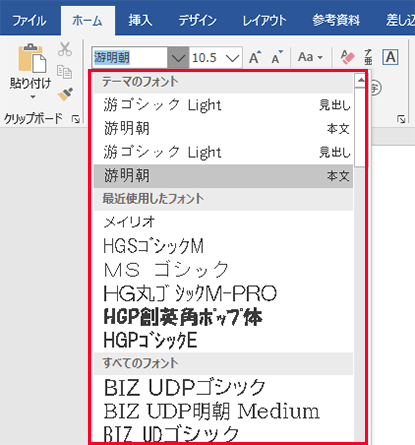The height and width of the screenshot is (445, 415).
Task: Choose ＭＳ ゴシック font
Action: coord(223,269)
